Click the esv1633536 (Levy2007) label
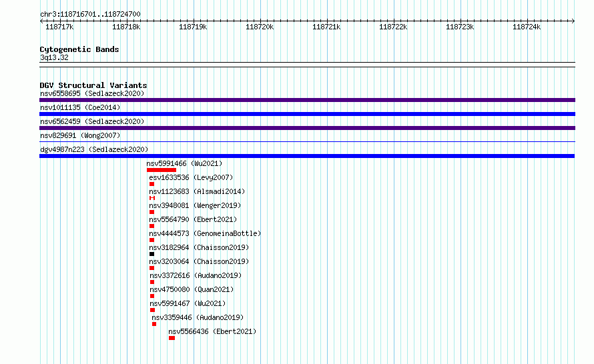 191,177
